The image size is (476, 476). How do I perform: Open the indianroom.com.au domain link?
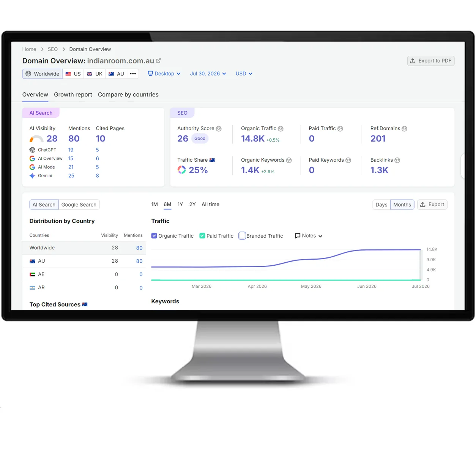(x=121, y=61)
